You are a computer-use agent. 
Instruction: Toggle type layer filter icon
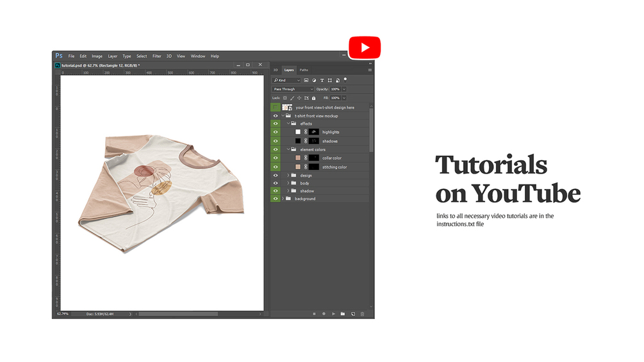tap(322, 80)
